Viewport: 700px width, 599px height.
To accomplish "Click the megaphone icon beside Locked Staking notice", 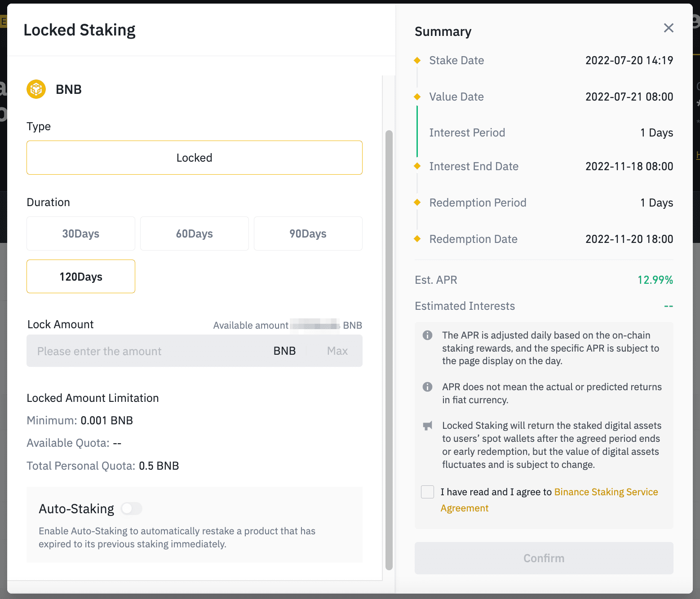I will tap(428, 426).
